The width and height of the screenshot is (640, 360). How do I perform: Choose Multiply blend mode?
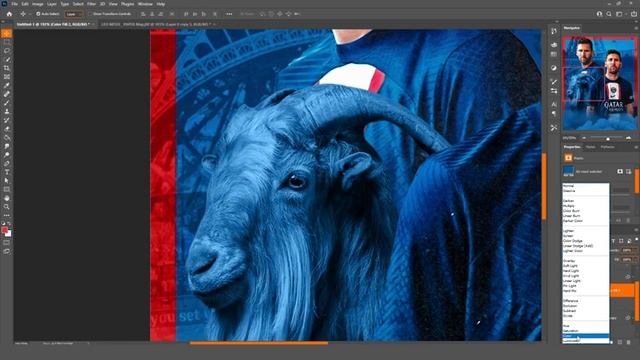pyautogui.click(x=586, y=206)
